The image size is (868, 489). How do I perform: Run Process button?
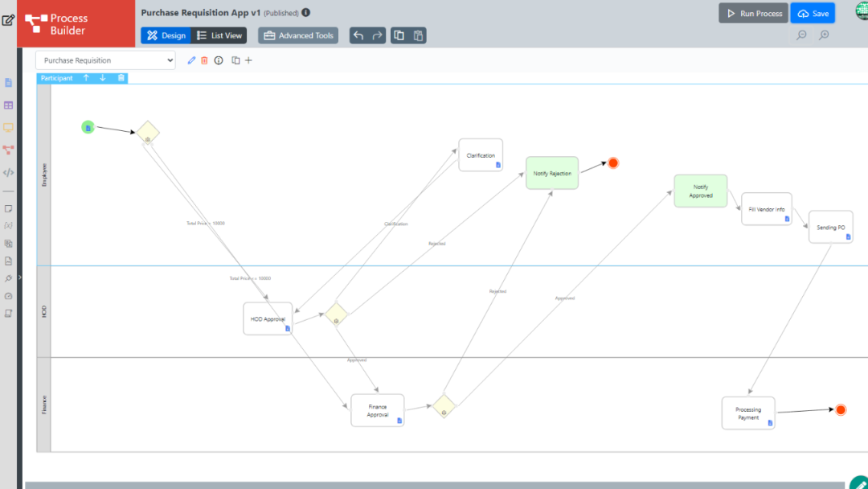753,14
